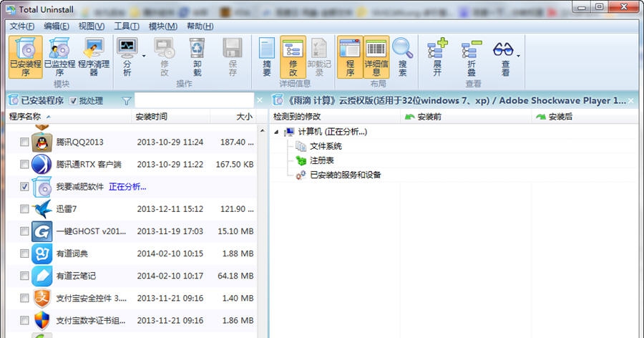Uncheck the 我要减肥软件 checkbox
Screen dimensions: 644x338
24,186
